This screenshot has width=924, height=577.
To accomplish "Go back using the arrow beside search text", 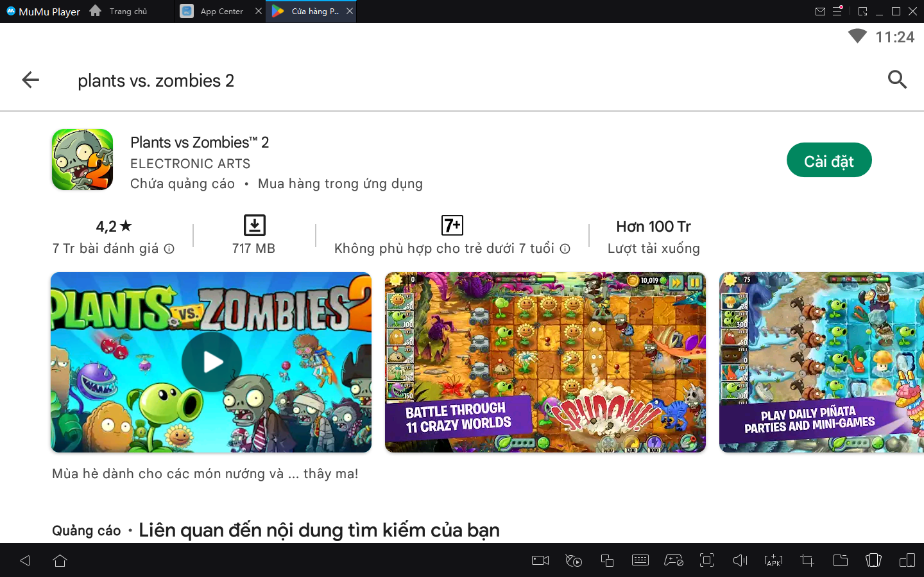I will 31,80.
